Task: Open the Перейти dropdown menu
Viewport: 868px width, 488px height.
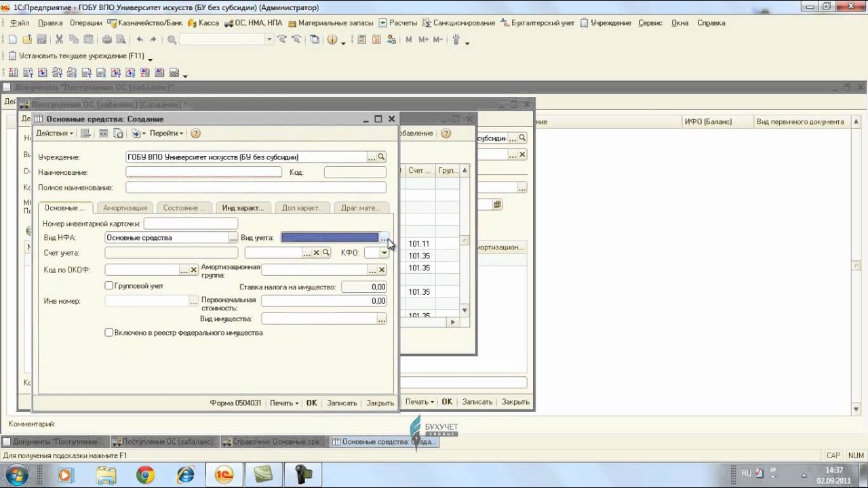Action: (166, 134)
